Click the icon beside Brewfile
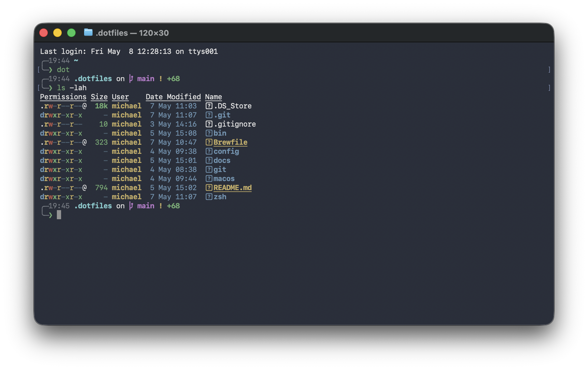The image size is (588, 370). pyautogui.click(x=209, y=142)
